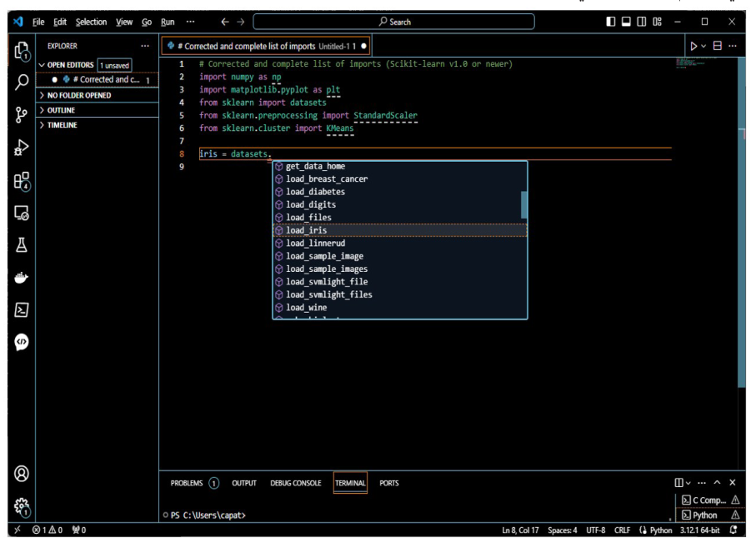Click the Python language mode in status bar
The height and width of the screenshot is (543, 756).
click(660, 530)
